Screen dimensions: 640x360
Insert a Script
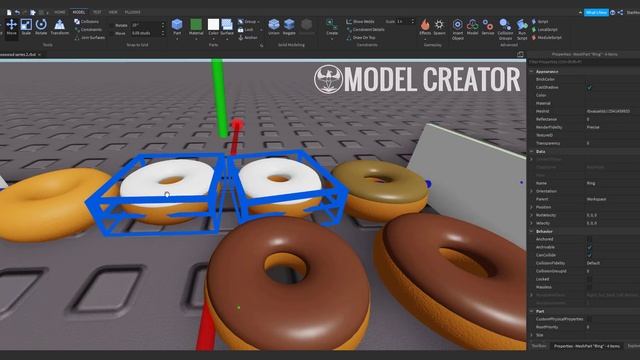540,21
